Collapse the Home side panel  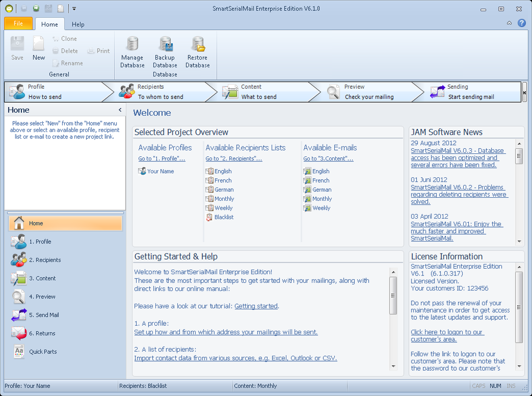point(120,110)
